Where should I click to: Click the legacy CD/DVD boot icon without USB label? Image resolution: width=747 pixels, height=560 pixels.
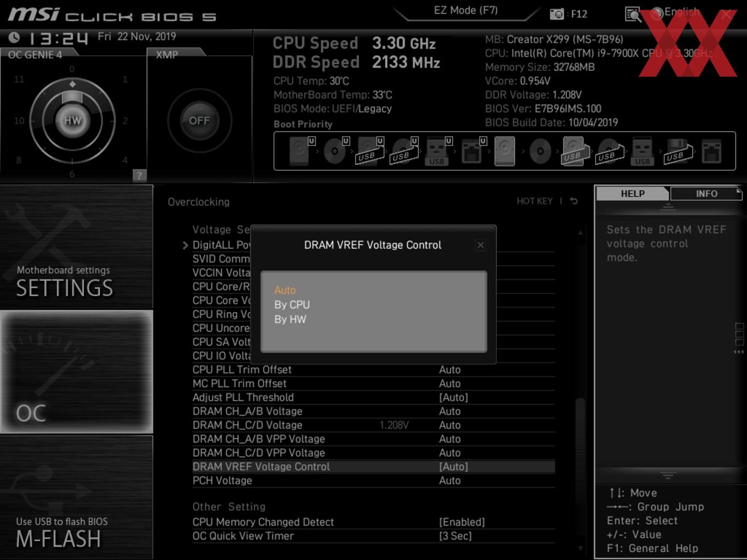point(540,151)
